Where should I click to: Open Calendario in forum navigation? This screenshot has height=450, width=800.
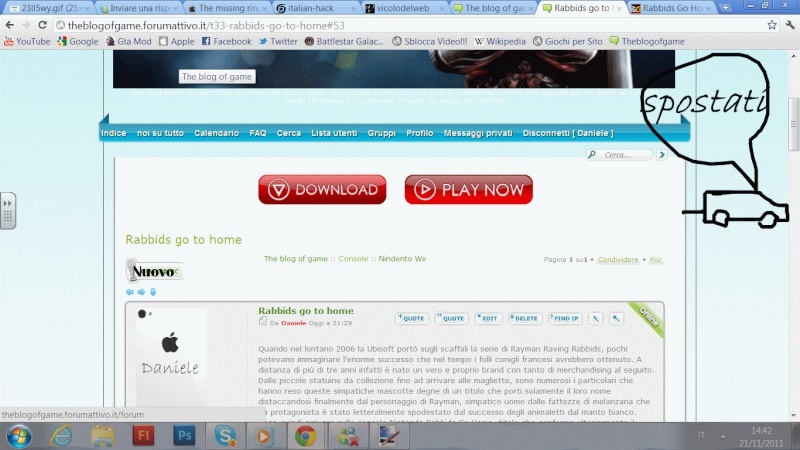(x=216, y=133)
